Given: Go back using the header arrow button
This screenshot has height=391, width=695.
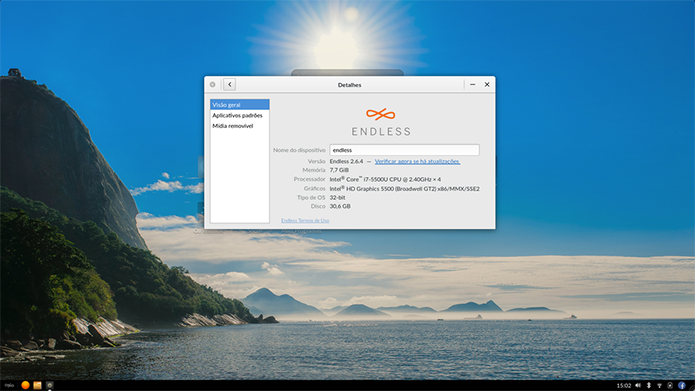Looking at the screenshot, I should tap(230, 84).
